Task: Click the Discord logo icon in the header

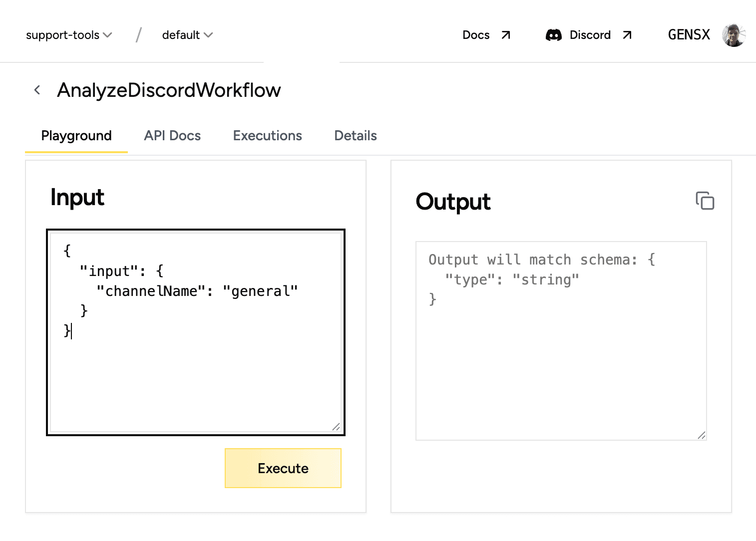Action: (x=554, y=34)
